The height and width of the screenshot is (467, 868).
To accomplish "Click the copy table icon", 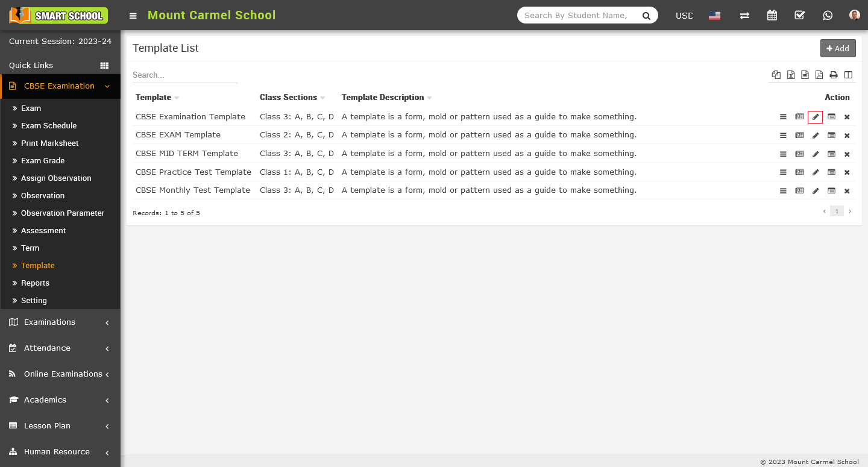I will pyautogui.click(x=776, y=75).
